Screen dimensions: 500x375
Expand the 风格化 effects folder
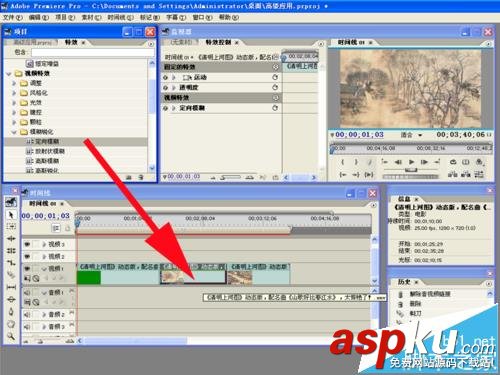tap(14, 93)
